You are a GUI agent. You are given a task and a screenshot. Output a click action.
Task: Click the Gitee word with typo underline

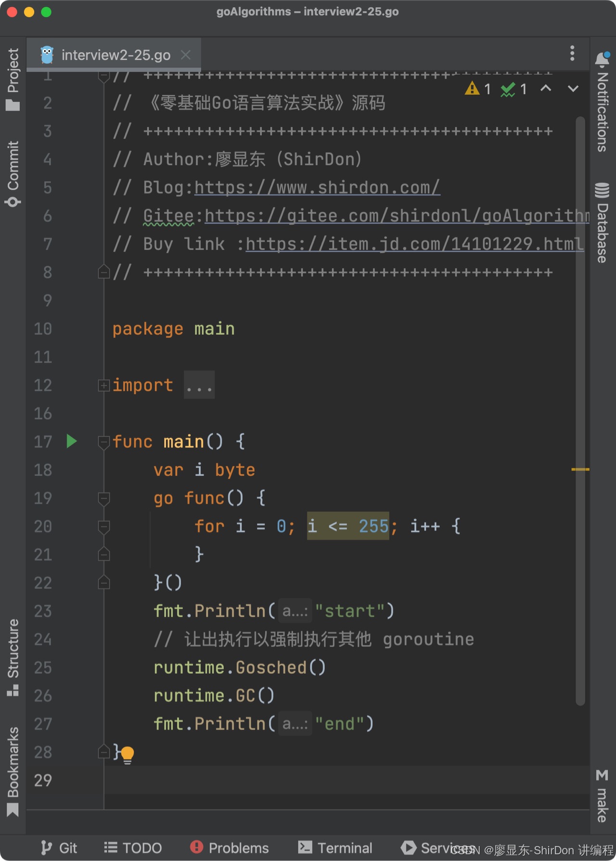pos(168,216)
